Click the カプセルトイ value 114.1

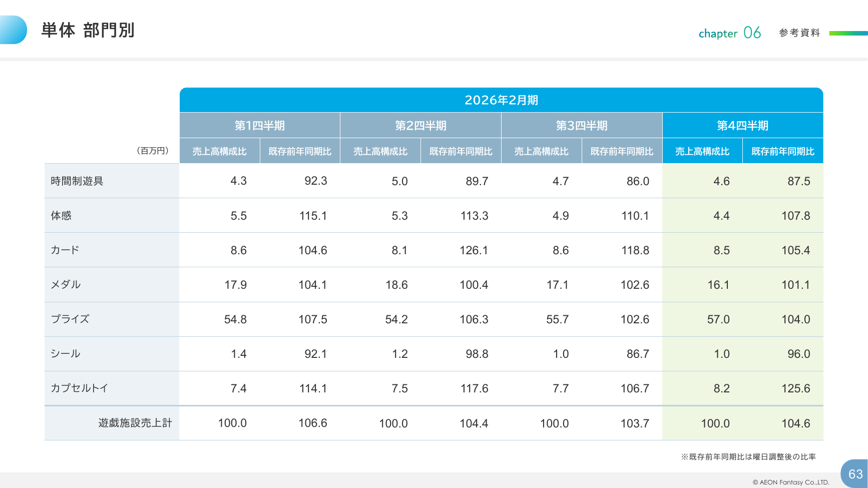coord(313,388)
